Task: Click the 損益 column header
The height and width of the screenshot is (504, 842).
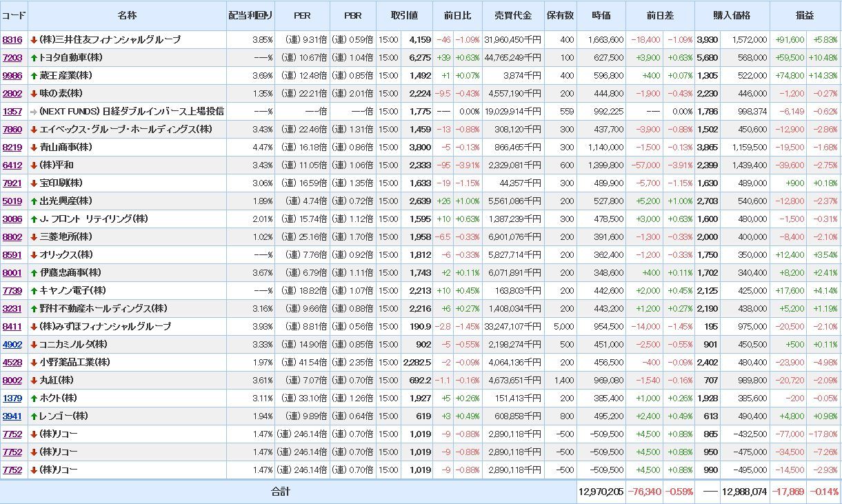Action: tap(805, 15)
